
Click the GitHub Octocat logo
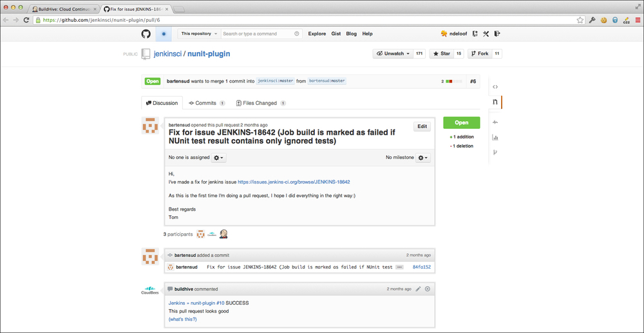pyautogui.click(x=146, y=33)
